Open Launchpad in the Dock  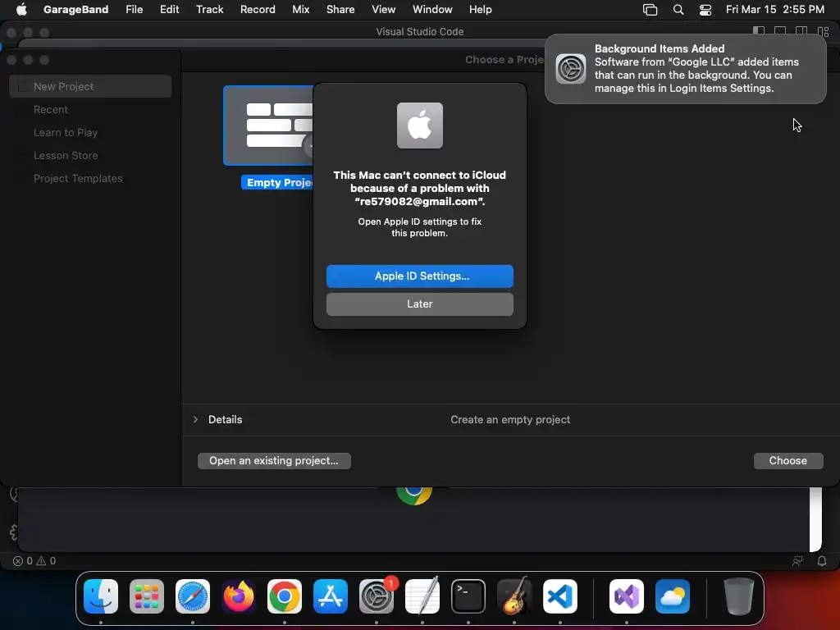coord(147,596)
